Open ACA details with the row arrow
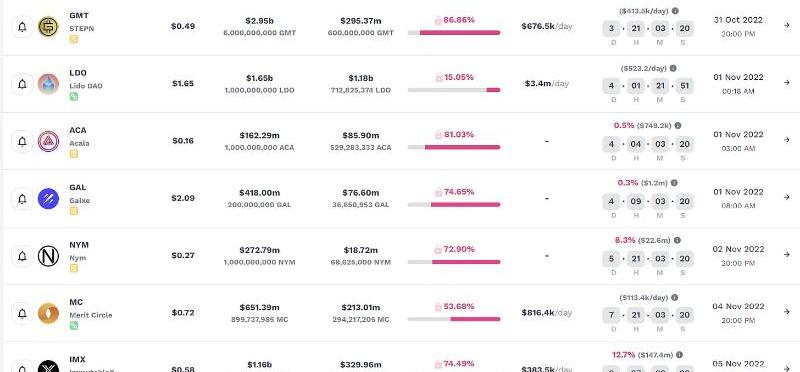This screenshot has height=372, width=800. (x=786, y=140)
